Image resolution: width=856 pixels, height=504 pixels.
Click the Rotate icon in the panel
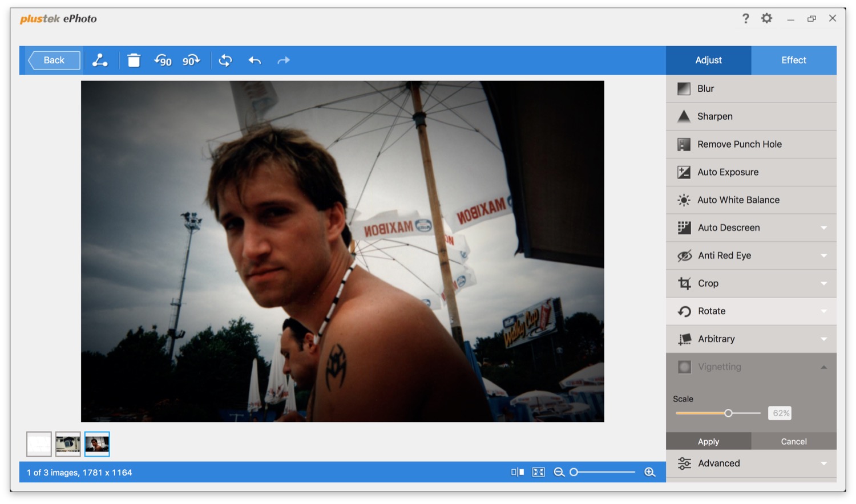(x=684, y=311)
